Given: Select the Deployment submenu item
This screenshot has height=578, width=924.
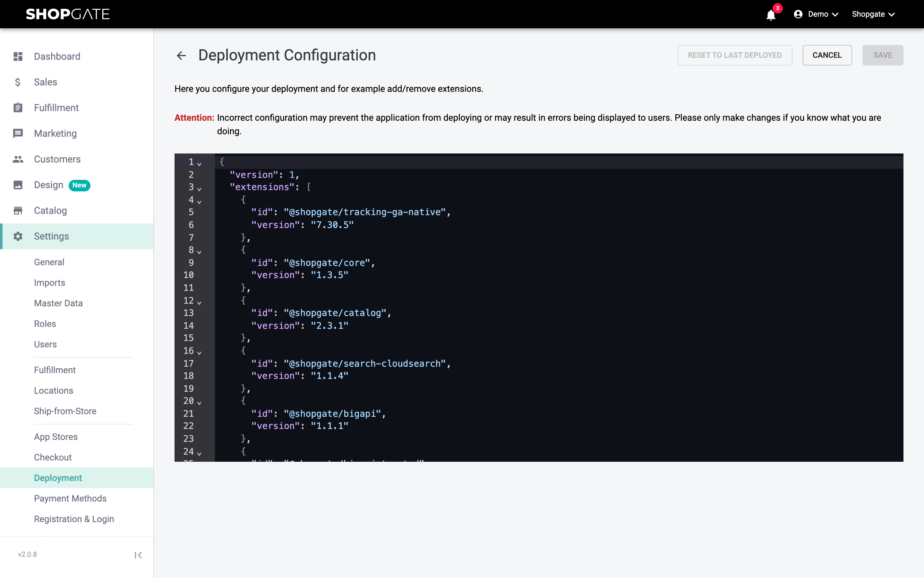Looking at the screenshot, I should point(77,478).
